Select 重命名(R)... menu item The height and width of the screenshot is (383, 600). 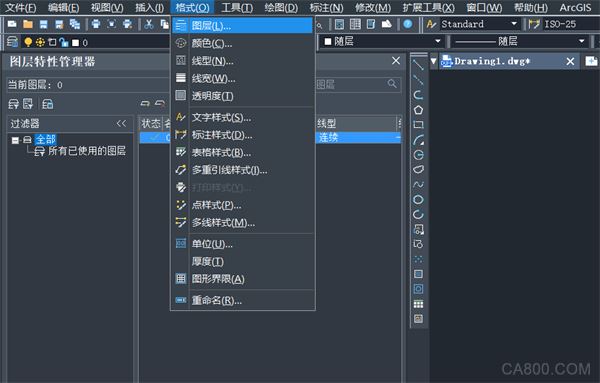click(242, 300)
